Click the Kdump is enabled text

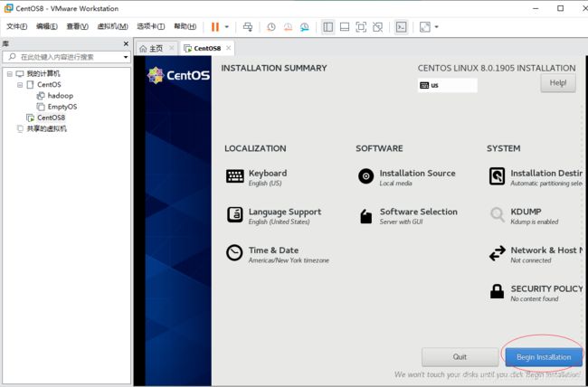coord(535,222)
